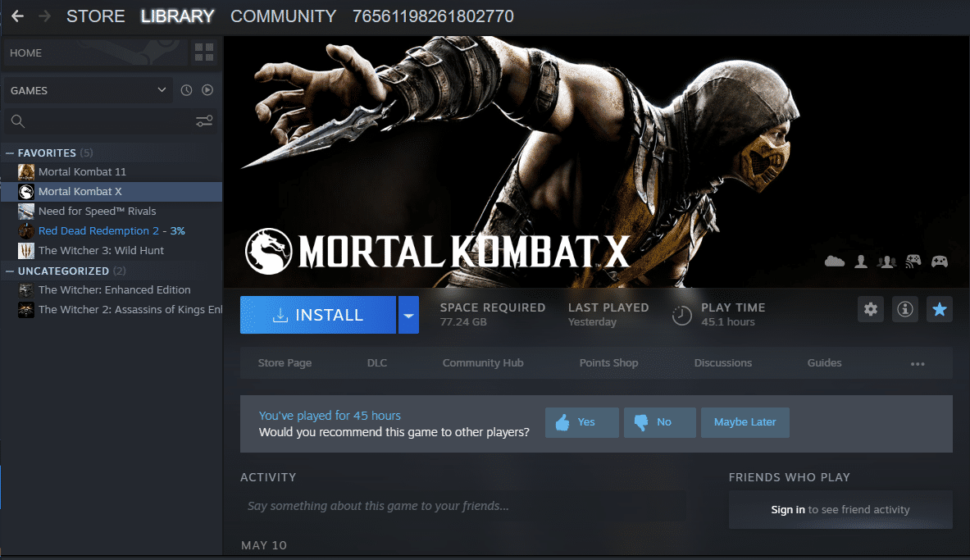The image size is (970, 560).
Task: Open advanced filter options icon
Action: [x=204, y=121]
